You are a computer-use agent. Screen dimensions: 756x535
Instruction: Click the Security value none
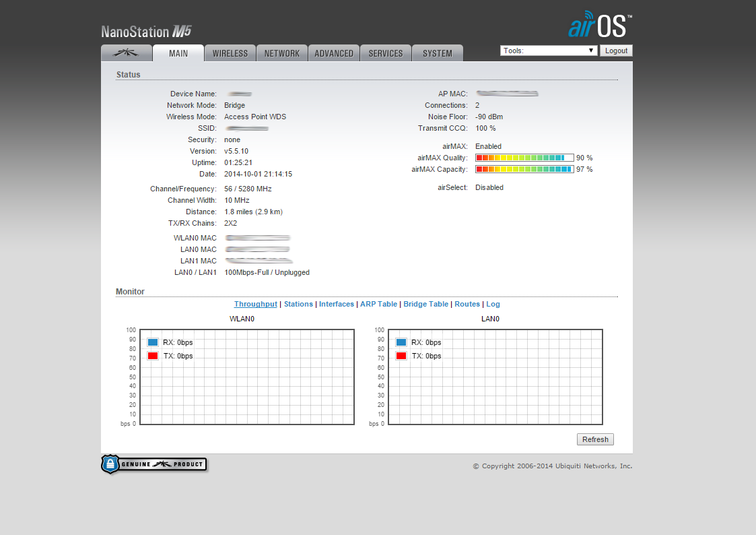(x=232, y=140)
